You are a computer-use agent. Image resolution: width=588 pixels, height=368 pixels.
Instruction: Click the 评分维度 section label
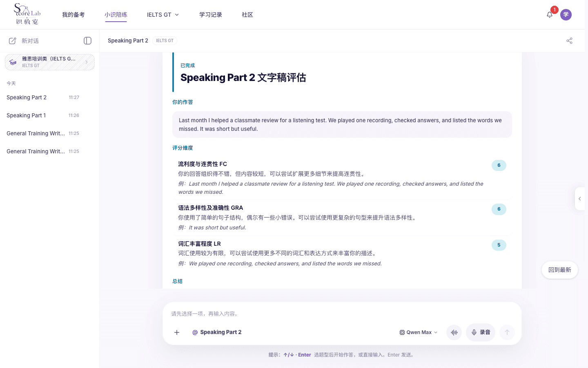tap(183, 148)
